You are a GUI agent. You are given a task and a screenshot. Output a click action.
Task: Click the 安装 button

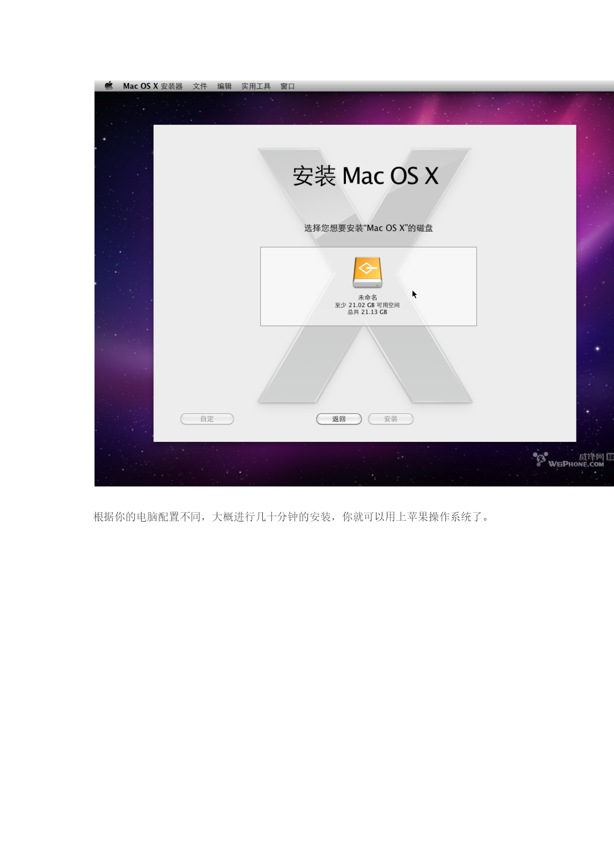click(x=390, y=419)
